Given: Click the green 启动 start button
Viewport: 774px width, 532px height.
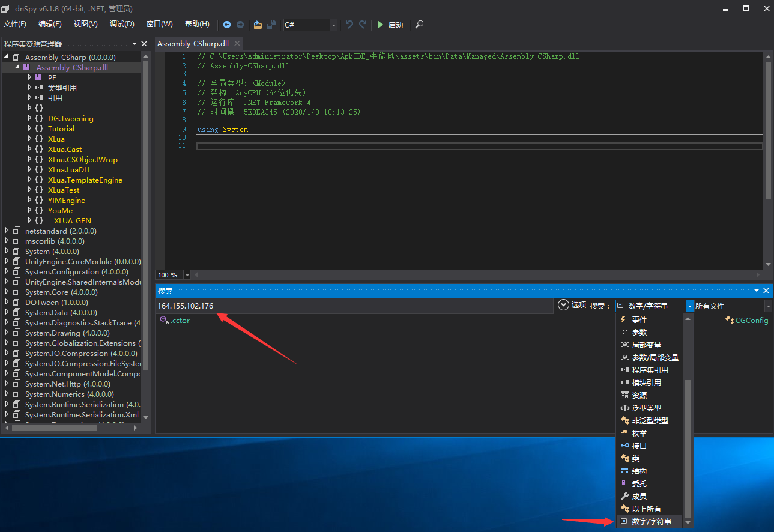Looking at the screenshot, I should click(390, 25).
